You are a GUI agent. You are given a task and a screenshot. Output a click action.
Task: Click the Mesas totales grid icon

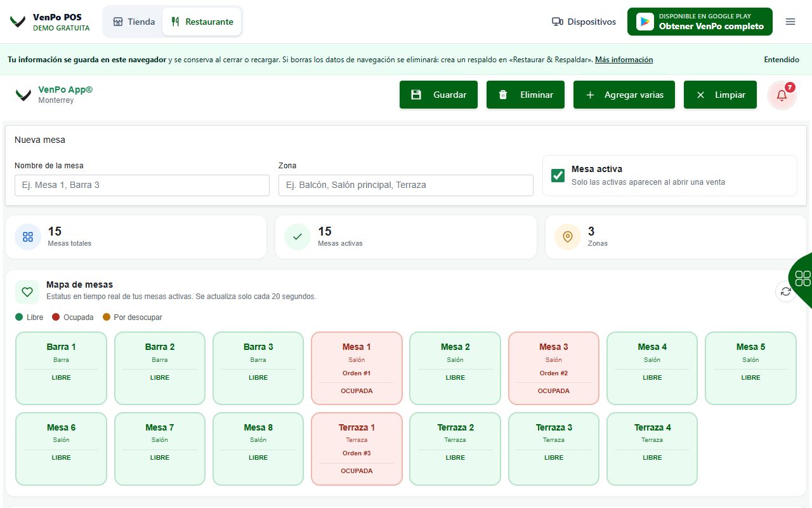coord(28,237)
